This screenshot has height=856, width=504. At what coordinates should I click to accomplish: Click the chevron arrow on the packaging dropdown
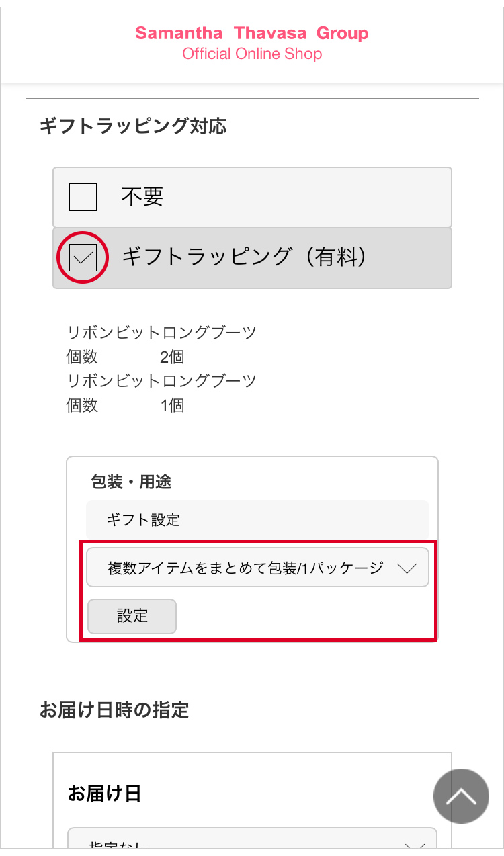click(407, 568)
